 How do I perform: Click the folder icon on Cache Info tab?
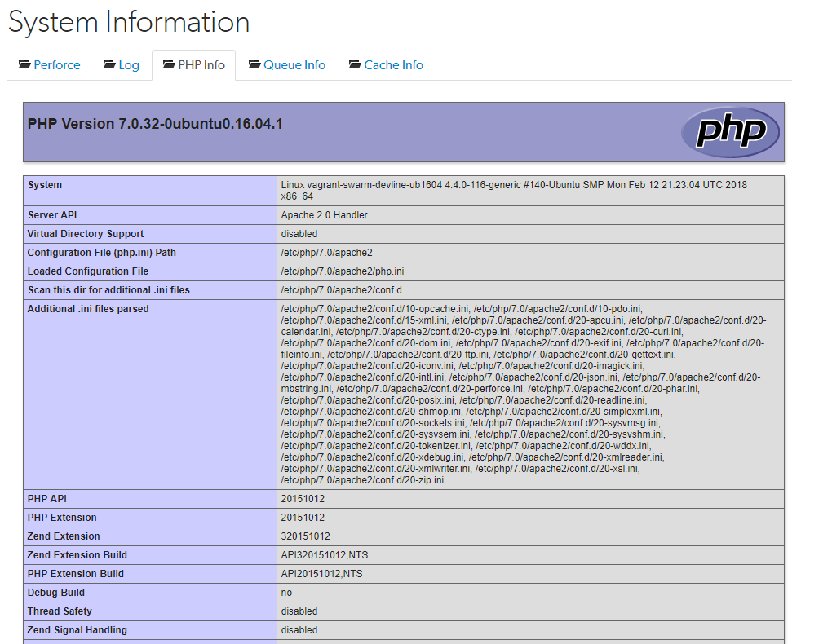pos(354,64)
